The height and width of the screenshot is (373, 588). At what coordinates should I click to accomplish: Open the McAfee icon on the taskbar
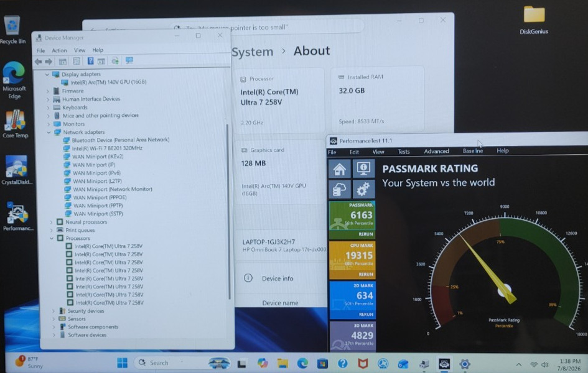point(363,363)
